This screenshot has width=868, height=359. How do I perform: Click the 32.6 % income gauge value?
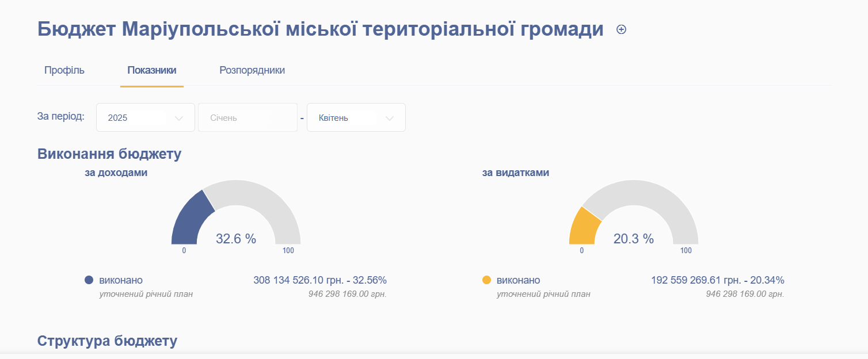(236, 239)
